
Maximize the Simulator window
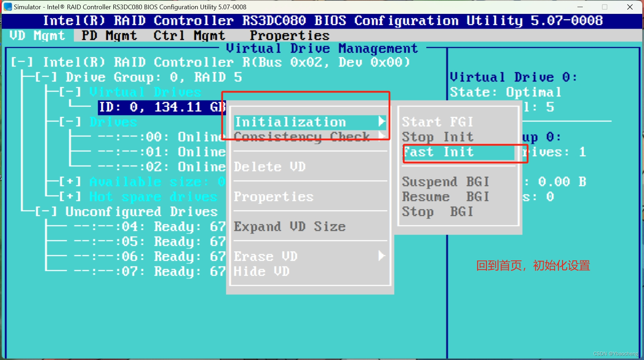[604, 7]
